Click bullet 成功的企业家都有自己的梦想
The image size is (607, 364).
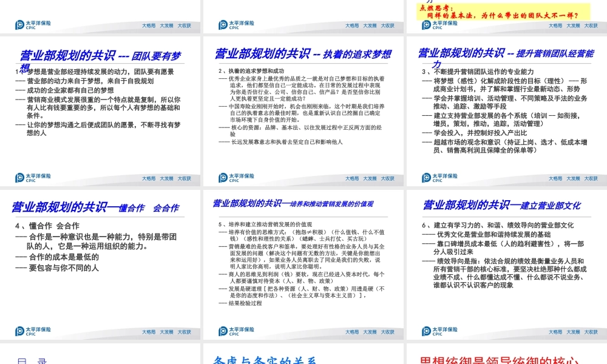(x=65, y=90)
